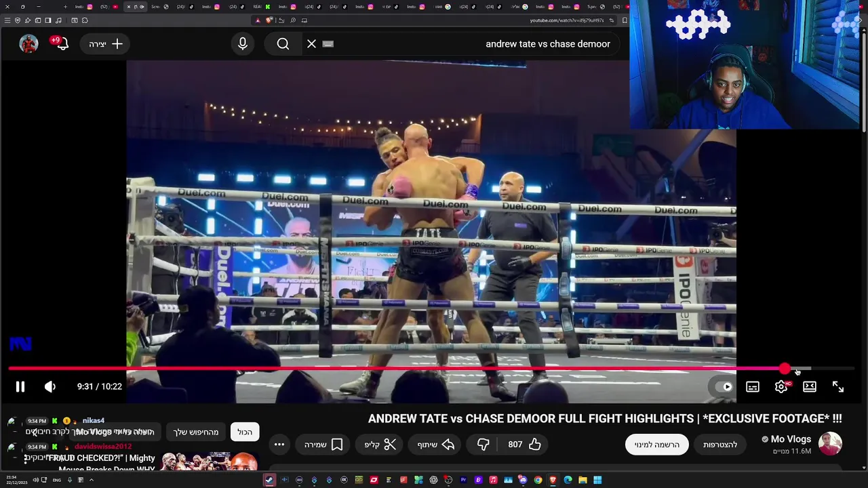Viewport: 868px width, 488px height.
Task: Save the video using 'שמירה' bookmark
Action: 323,445
